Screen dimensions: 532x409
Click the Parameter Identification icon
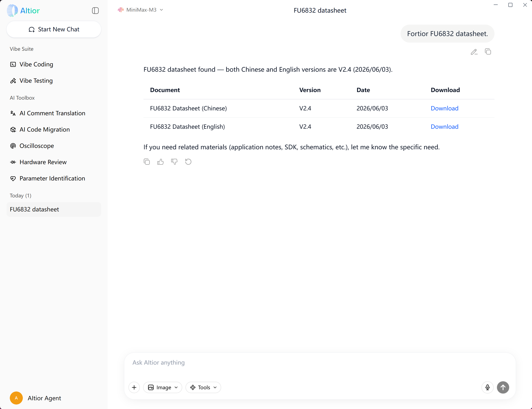(13, 178)
